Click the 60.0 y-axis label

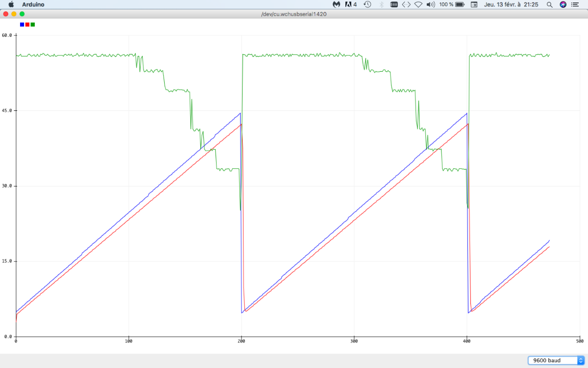[7, 35]
